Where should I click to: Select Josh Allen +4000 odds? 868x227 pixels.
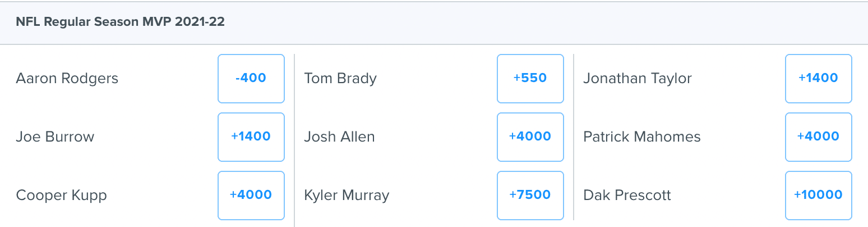pyautogui.click(x=530, y=137)
